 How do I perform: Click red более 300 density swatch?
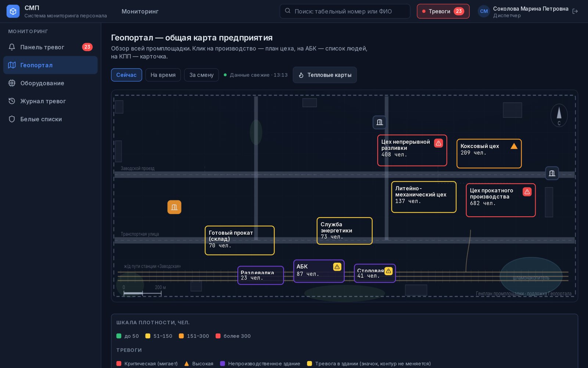pyautogui.click(x=218, y=336)
